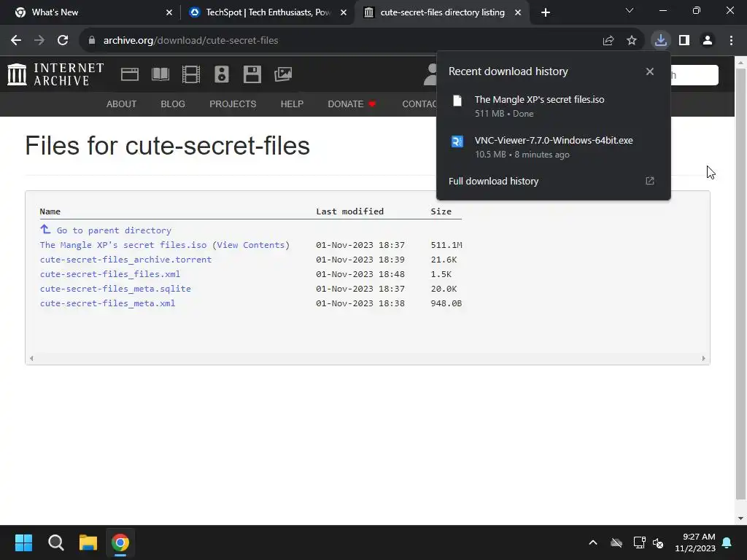Open cute-secret-files_meta.xml link
The height and width of the screenshot is (560, 747).
108,303
